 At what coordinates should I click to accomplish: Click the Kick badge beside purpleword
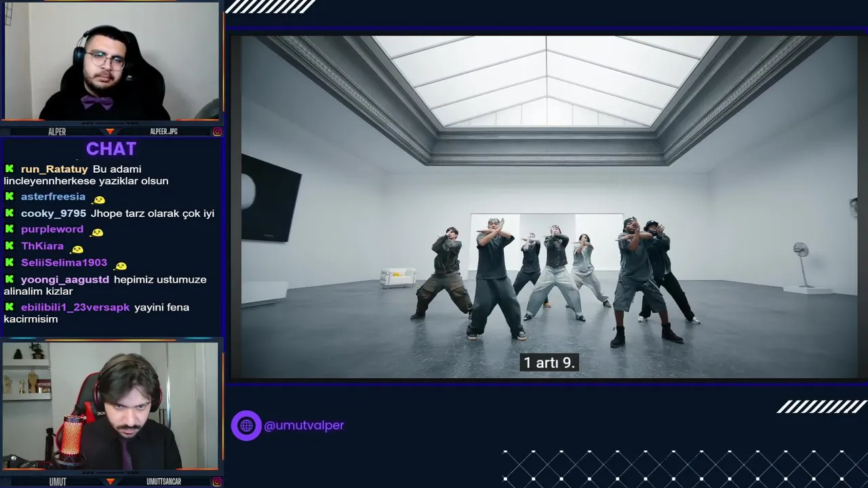[x=9, y=229]
